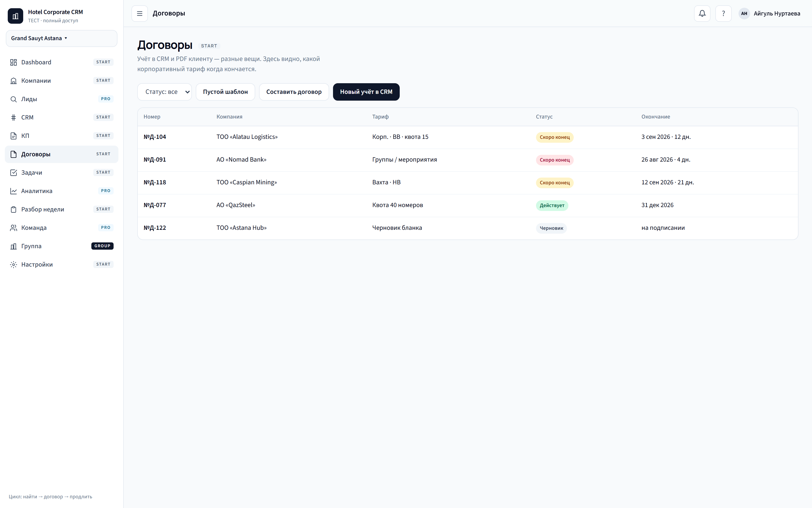The height and width of the screenshot is (508, 812).
Task: Open Айгуль Нуртаева user profile name
Action: [x=777, y=14]
